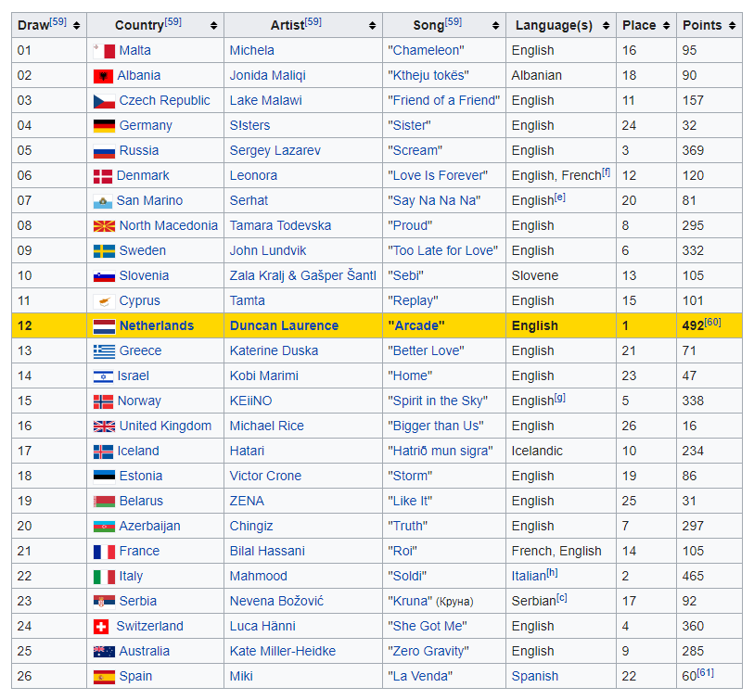Screen dimensions: 754x700
Task: Sort table by Place column arrows
Action: point(666,25)
